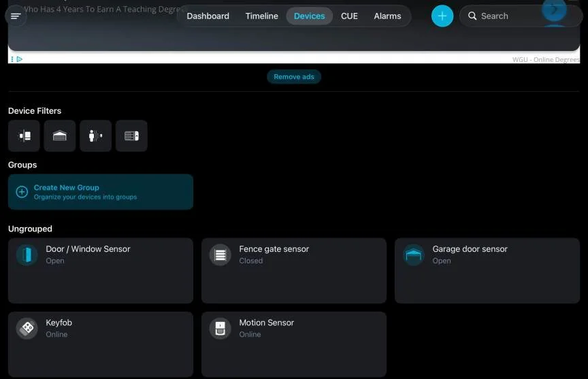The image size is (588, 379).
Task: Filter by door/window sensor icon
Action: click(x=24, y=135)
